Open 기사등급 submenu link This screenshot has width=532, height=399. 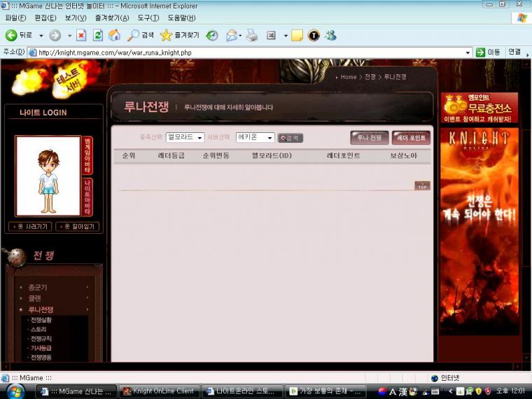41,348
